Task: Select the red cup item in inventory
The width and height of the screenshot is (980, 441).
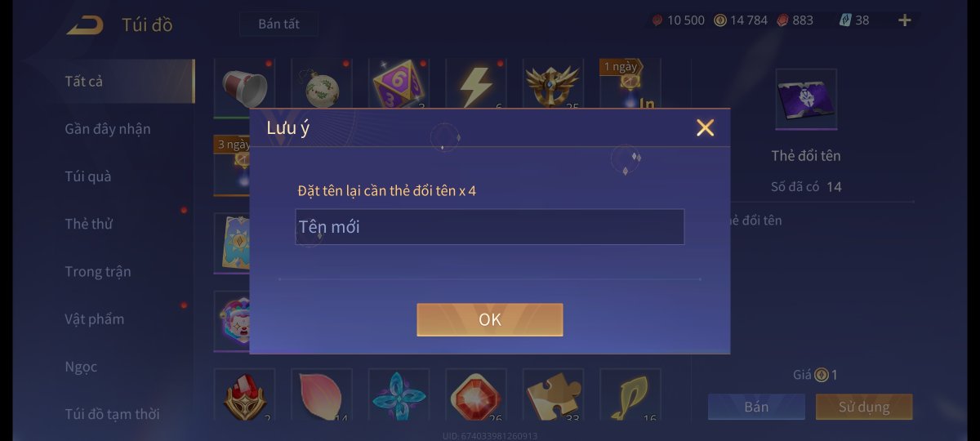Action: click(244, 83)
